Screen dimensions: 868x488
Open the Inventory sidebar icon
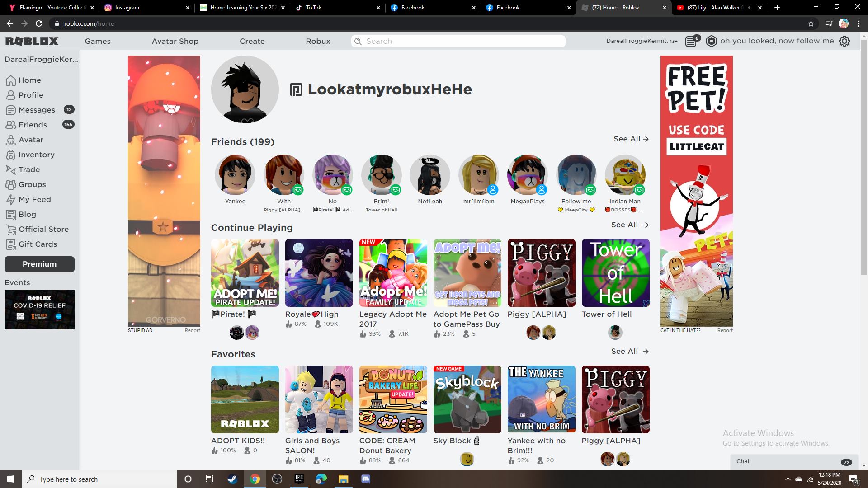click(x=11, y=155)
